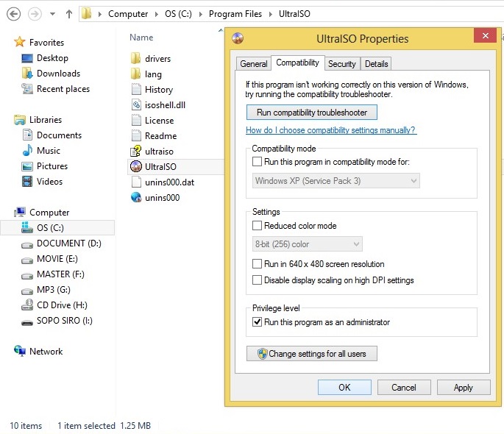Enable Disable display scaling on high DPI
Viewport: 504px width, 434px height.
pyautogui.click(x=257, y=280)
